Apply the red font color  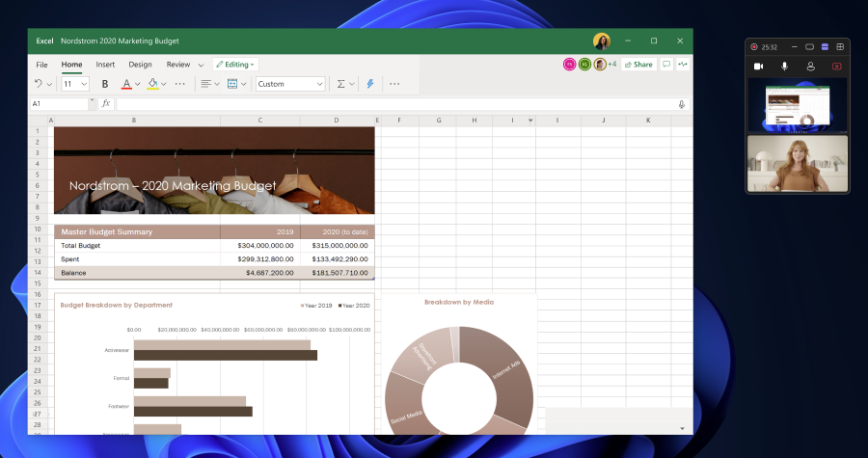pos(126,84)
